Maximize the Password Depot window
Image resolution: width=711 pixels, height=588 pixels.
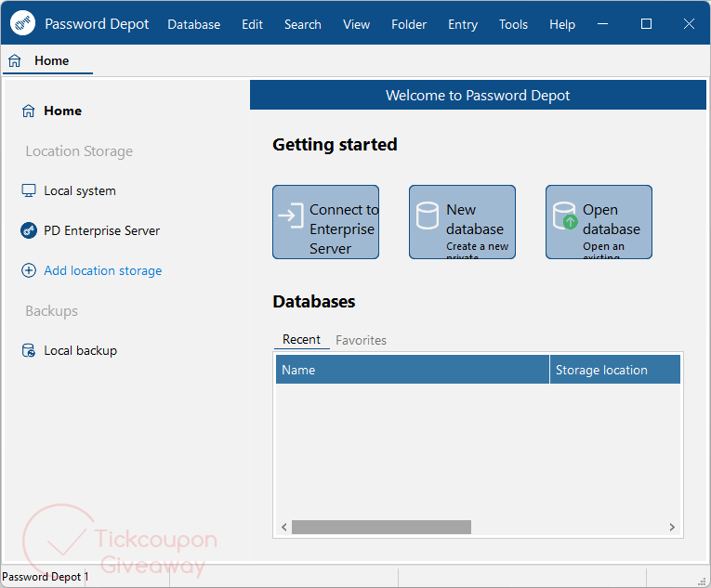pyautogui.click(x=646, y=23)
